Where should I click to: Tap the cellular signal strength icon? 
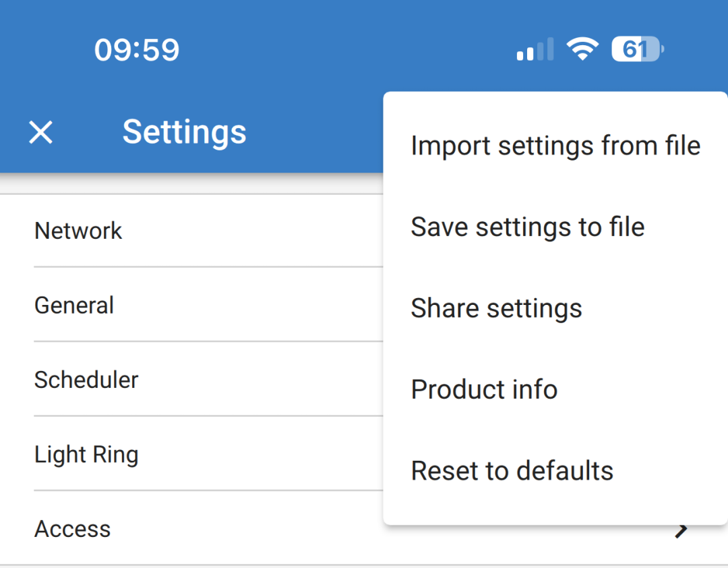(x=535, y=49)
